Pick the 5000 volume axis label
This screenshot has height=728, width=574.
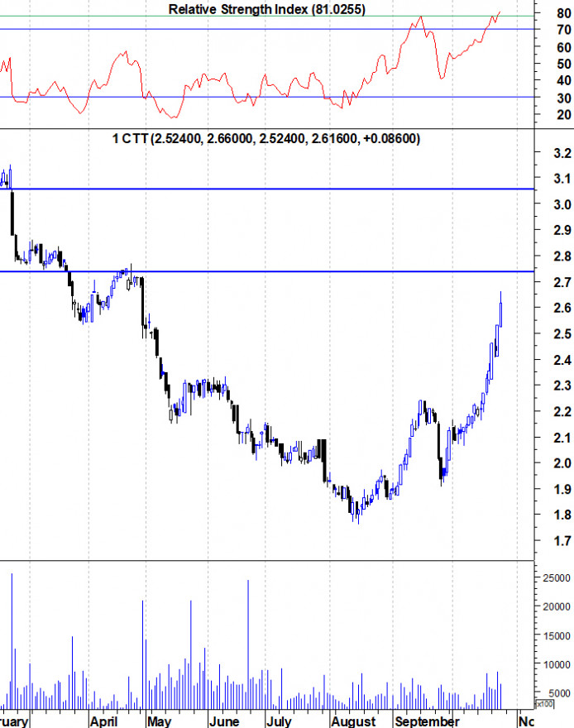(x=559, y=693)
